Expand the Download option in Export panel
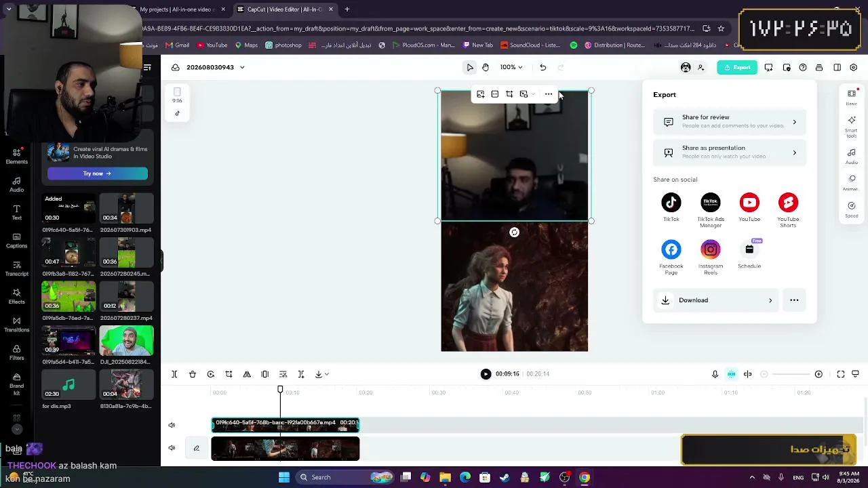 point(715,300)
